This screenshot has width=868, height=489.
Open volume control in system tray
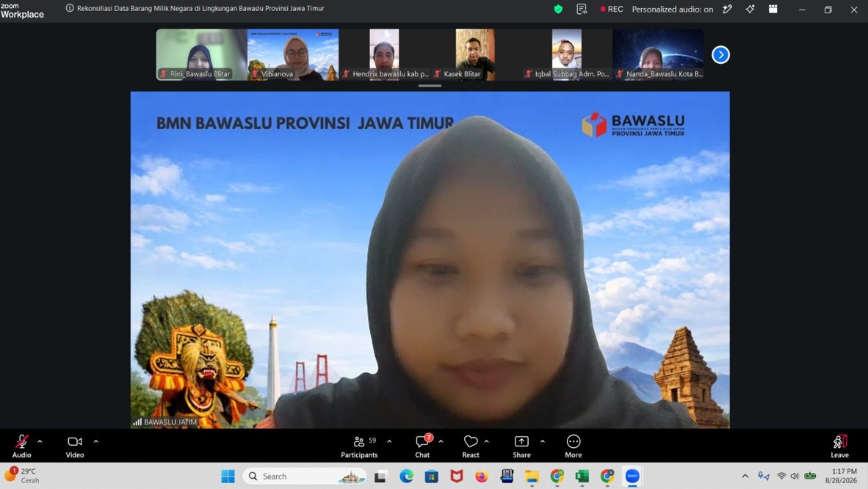click(795, 477)
